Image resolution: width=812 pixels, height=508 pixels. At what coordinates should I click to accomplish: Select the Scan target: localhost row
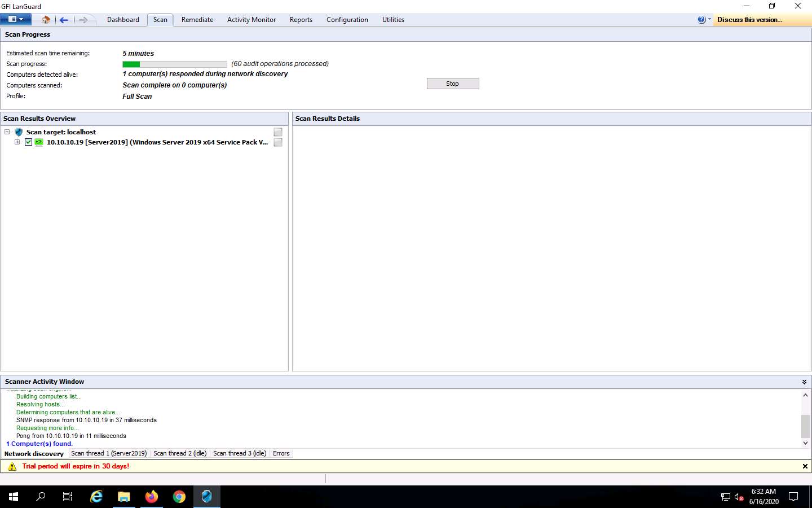(61, 132)
